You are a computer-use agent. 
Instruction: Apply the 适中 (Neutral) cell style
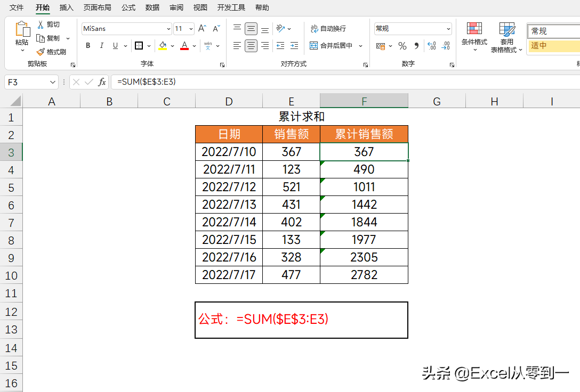click(x=554, y=45)
